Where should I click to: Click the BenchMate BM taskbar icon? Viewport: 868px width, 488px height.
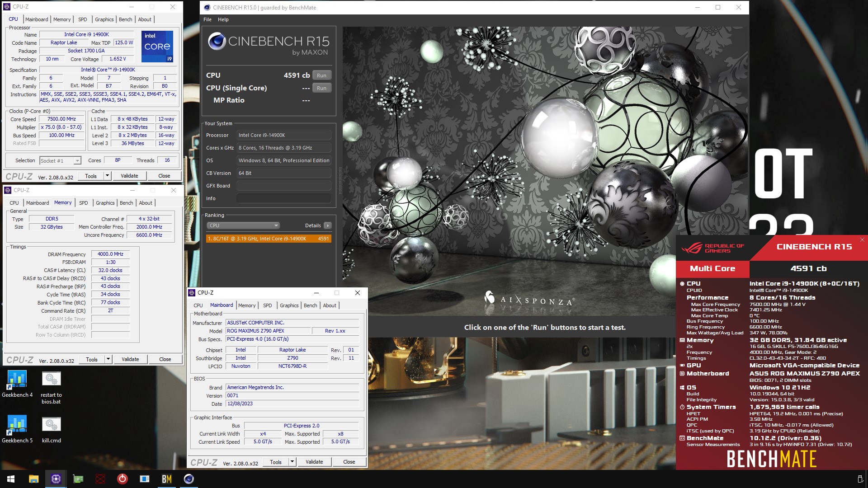point(166,479)
